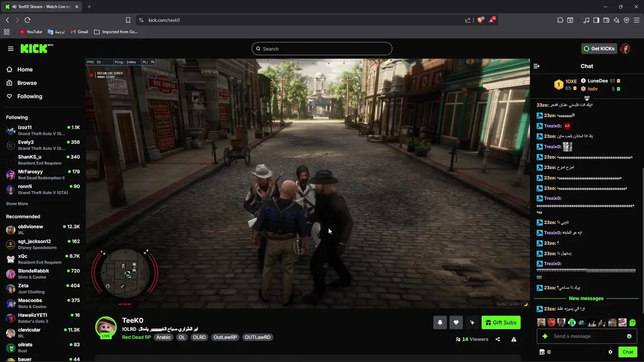Open chat settings gear
The image size is (644, 362).
[610, 352]
